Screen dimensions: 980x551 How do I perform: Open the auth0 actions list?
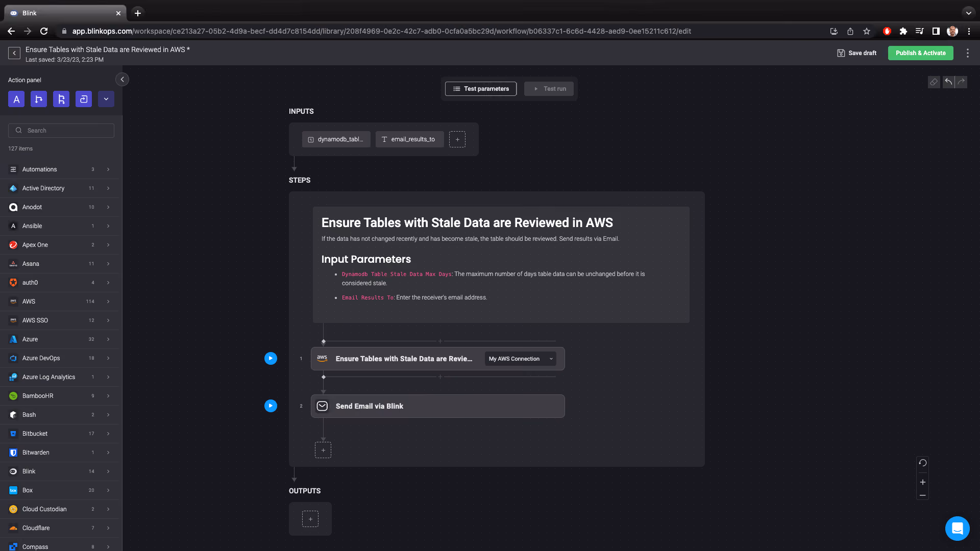click(x=59, y=283)
